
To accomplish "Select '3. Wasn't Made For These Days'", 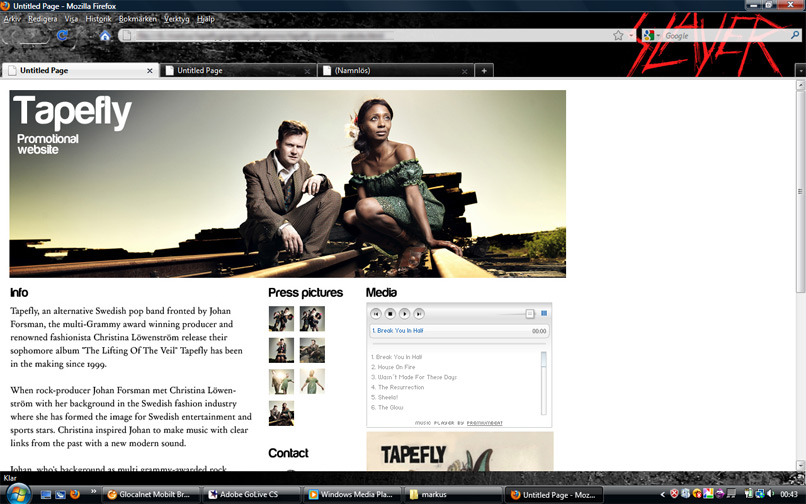I will [414, 377].
